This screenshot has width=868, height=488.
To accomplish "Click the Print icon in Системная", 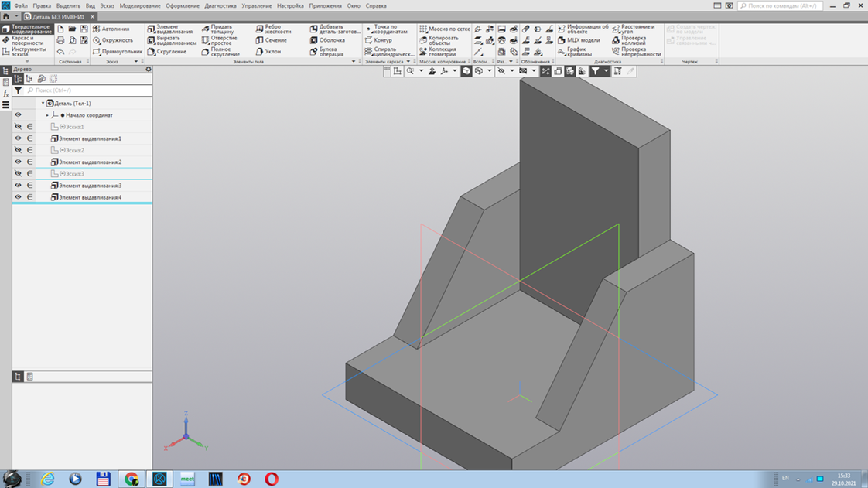I will coord(60,40).
